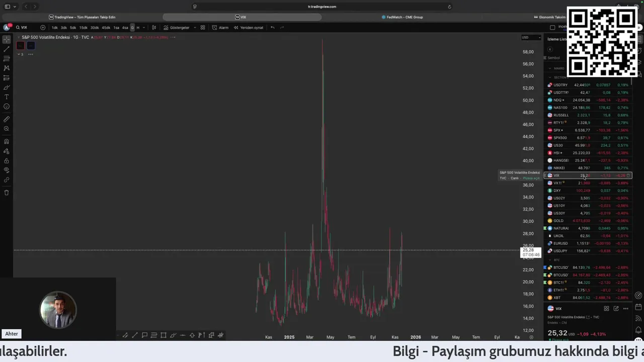Switch to FedWatch - CME Group tab
Screen dimensions: 644x362
tap(401, 17)
